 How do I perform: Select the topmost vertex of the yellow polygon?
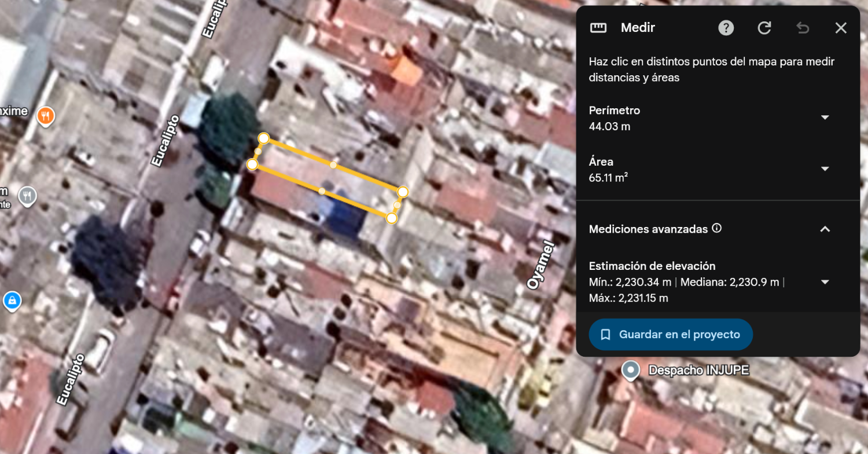(263, 138)
